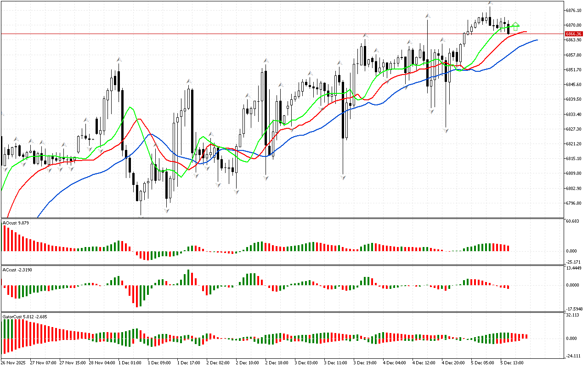Select the 5 Dec 13:00 time axis label

coord(512,362)
